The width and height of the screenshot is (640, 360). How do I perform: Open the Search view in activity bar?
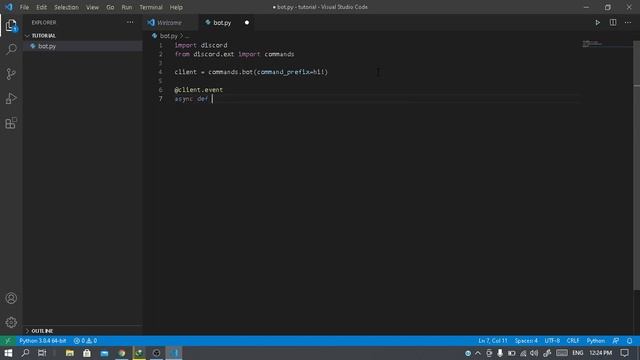pos(11,49)
